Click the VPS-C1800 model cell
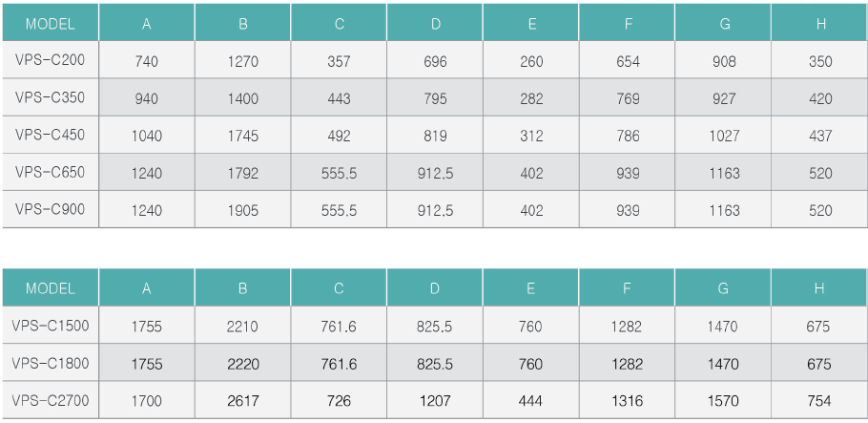This screenshot has height=423, width=868. coord(51,363)
